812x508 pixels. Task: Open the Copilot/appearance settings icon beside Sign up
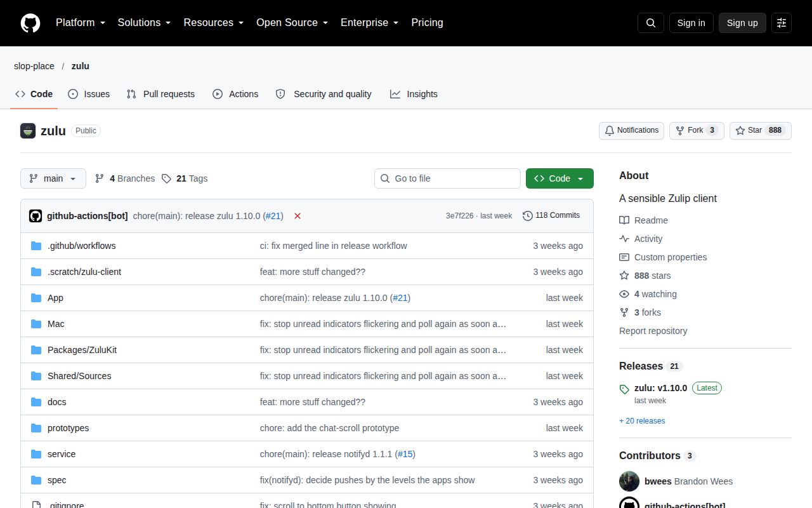point(782,23)
